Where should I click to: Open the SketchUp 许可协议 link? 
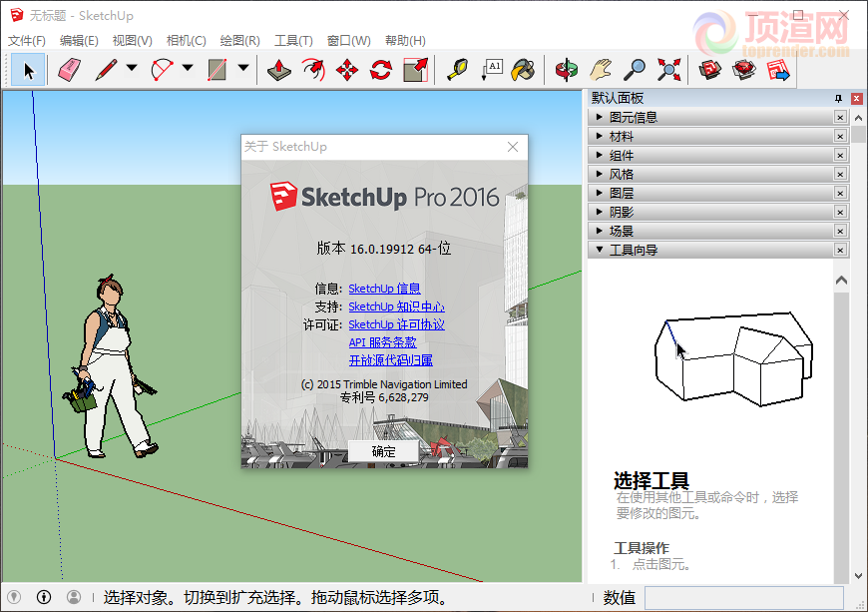coord(396,324)
